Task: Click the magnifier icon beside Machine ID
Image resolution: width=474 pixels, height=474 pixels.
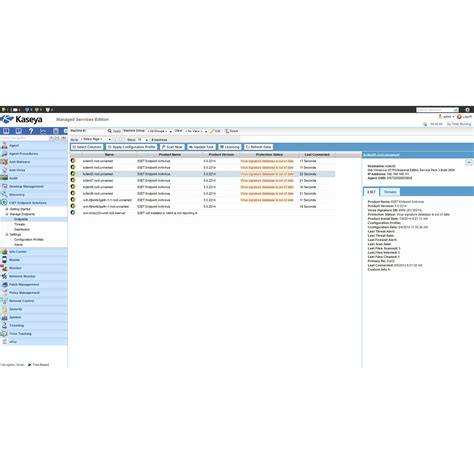Action: 110,131
